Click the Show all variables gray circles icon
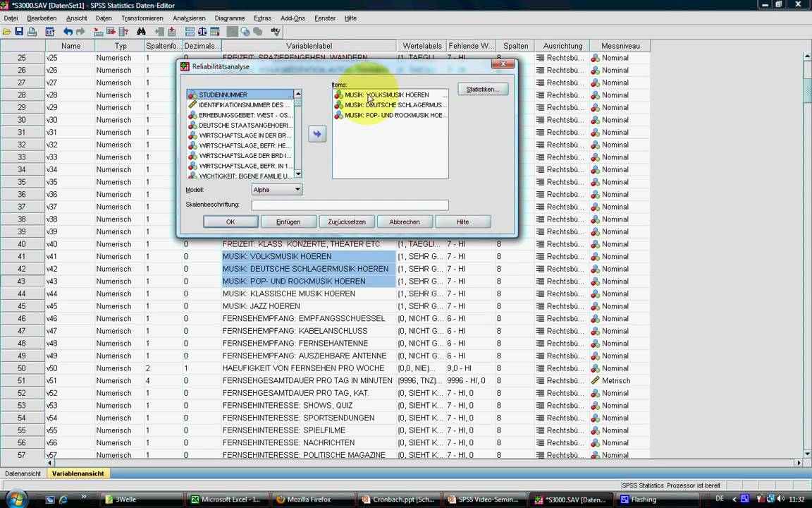 pos(257,32)
